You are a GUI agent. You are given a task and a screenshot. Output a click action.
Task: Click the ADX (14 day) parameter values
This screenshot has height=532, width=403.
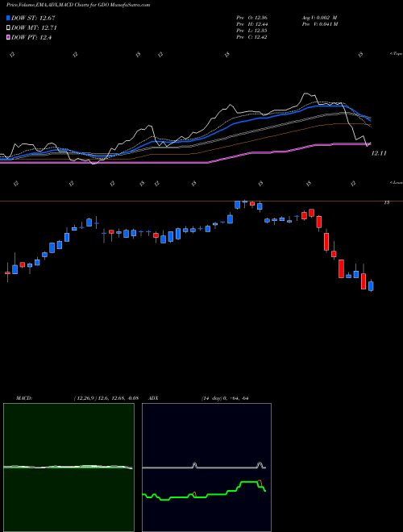click(224, 398)
